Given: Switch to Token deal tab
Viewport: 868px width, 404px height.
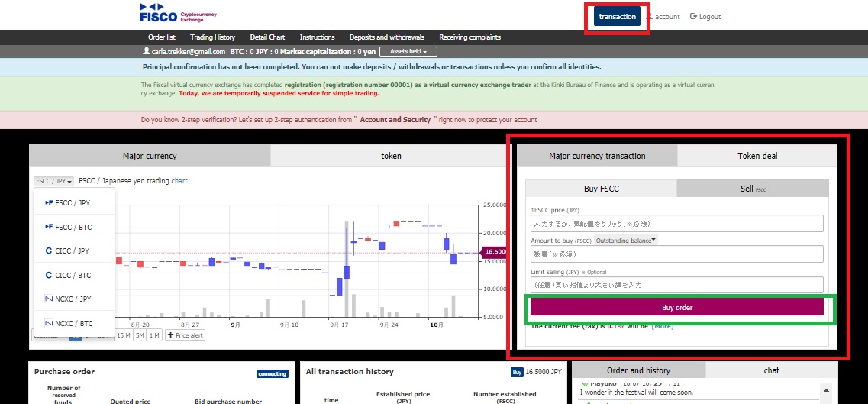Looking at the screenshot, I should [757, 156].
